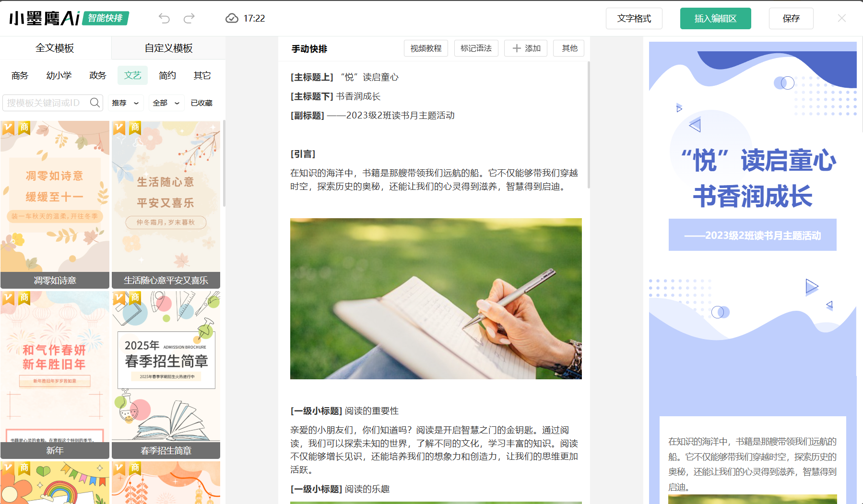Select the 幼小学 category tab

point(59,75)
